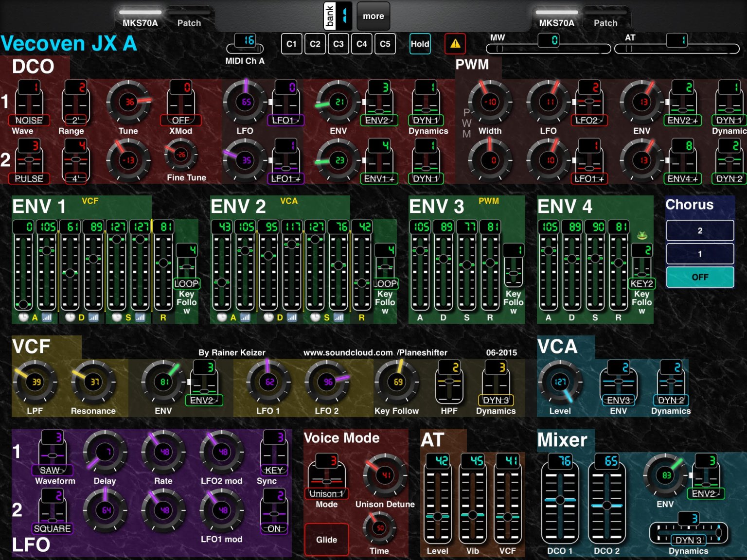The height and width of the screenshot is (560, 747).
Task: Play the C3 note button
Action: coord(338,44)
